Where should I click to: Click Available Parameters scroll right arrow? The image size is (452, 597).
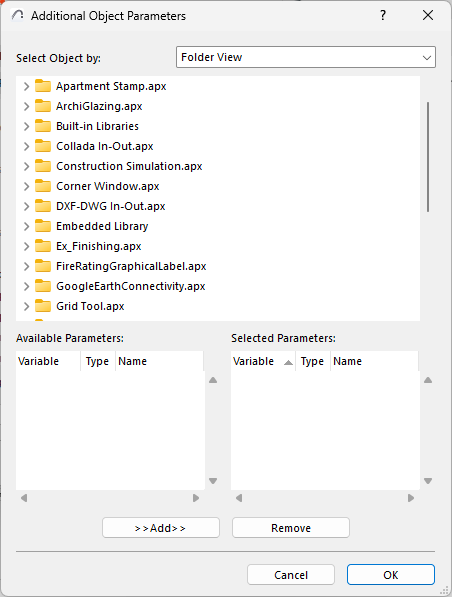coord(196,498)
